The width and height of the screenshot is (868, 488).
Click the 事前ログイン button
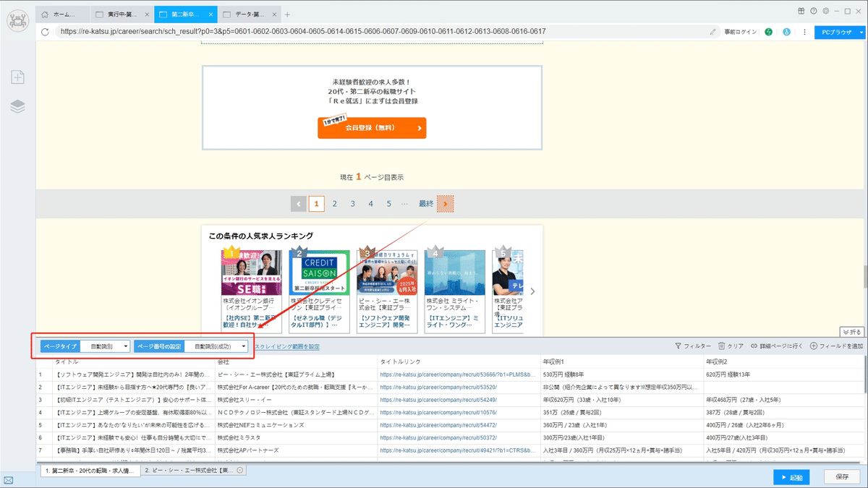(x=741, y=32)
